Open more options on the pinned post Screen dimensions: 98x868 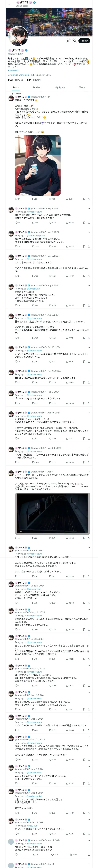click(x=89, y=97)
